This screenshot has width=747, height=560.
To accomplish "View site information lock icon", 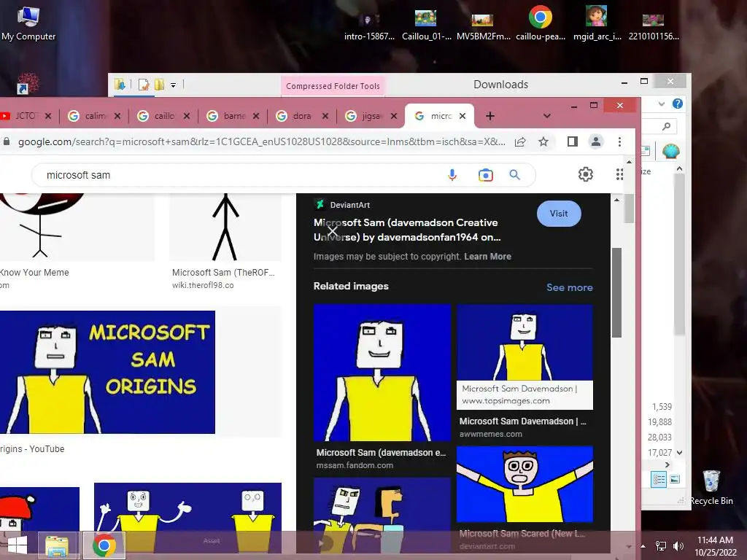I will click(7, 142).
